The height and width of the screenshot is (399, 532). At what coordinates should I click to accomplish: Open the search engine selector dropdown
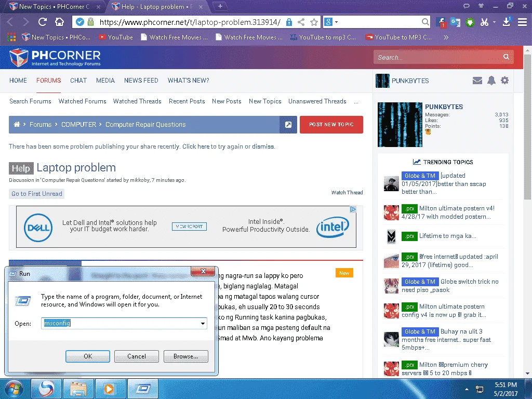tap(331, 22)
